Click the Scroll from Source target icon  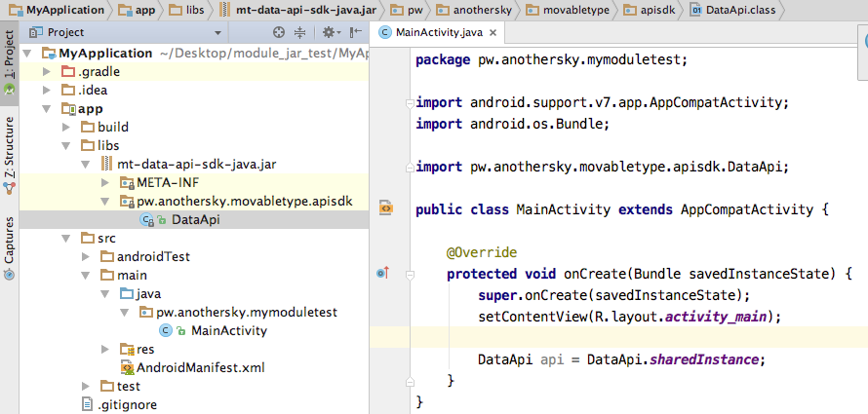pos(279,32)
